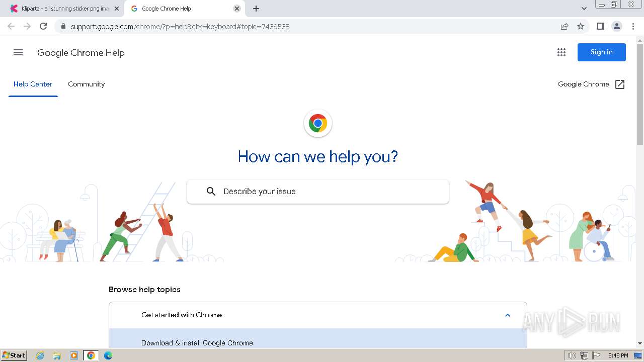The width and height of the screenshot is (644, 362).
Task: Go back to previous page
Action: click(x=11, y=27)
